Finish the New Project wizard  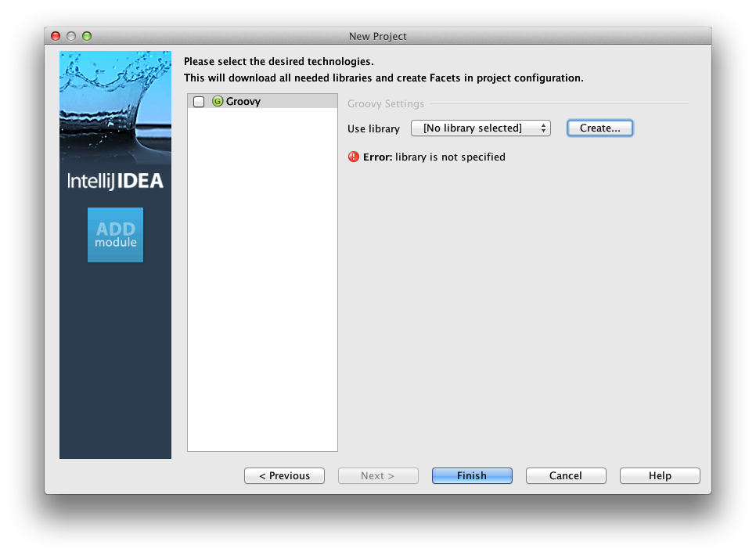[472, 476]
